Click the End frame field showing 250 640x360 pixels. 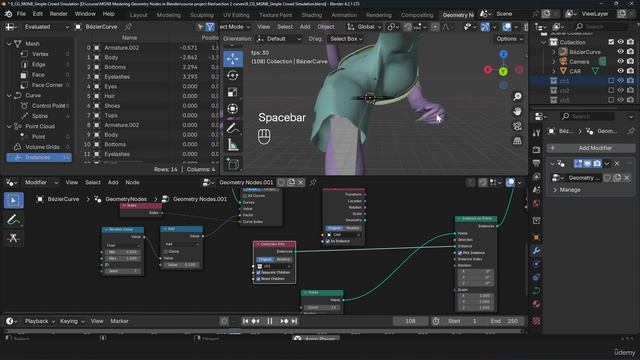tap(504, 321)
